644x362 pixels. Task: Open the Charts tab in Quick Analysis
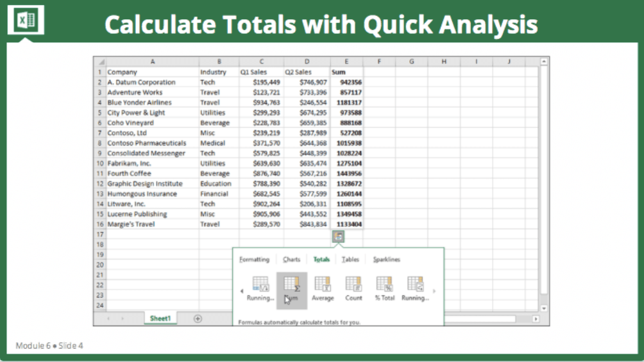[292, 259]
